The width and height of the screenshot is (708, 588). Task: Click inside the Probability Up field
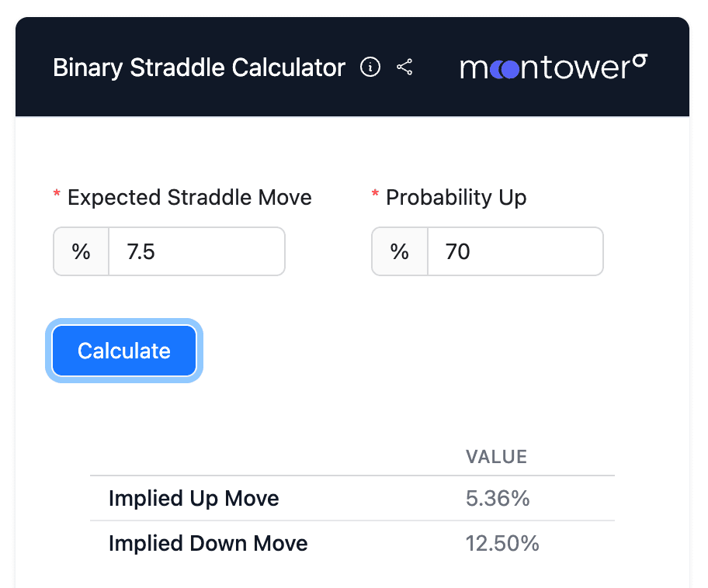(x=515, y=251)
